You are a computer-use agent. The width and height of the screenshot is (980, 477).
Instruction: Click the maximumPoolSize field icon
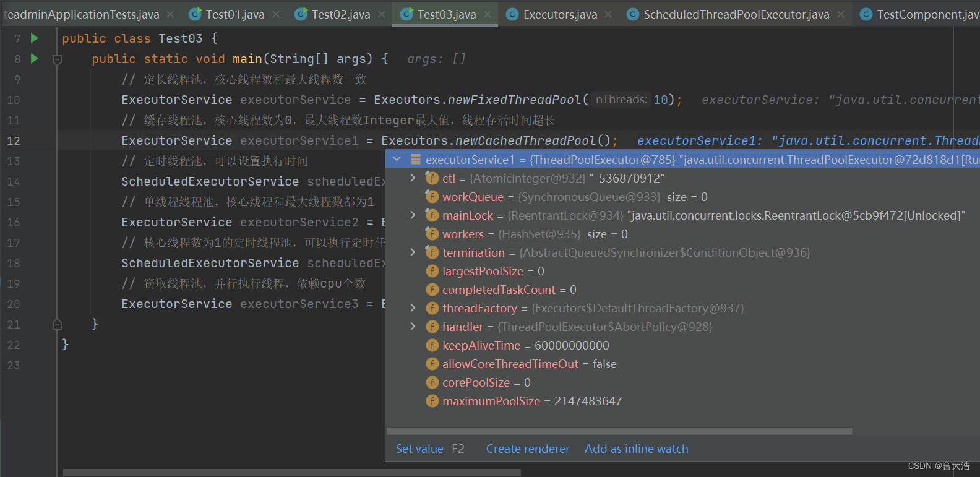tap(432, 401)
